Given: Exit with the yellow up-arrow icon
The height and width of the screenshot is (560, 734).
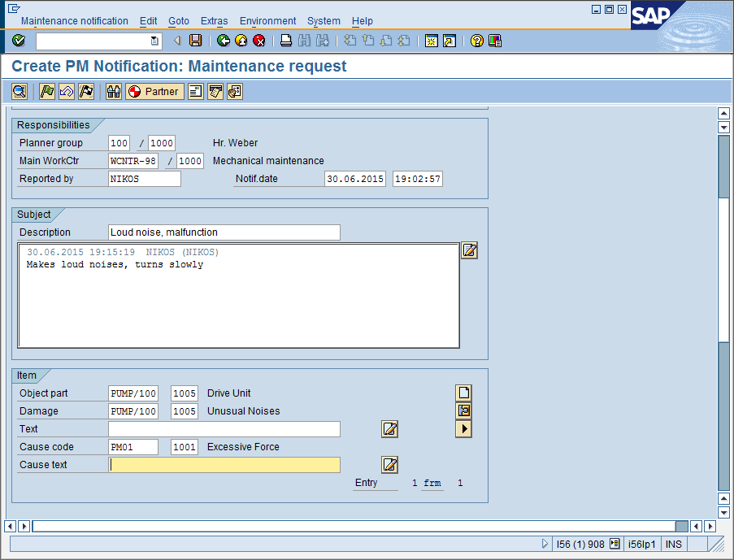Looking at the screenshot, I should pos(241,41).
